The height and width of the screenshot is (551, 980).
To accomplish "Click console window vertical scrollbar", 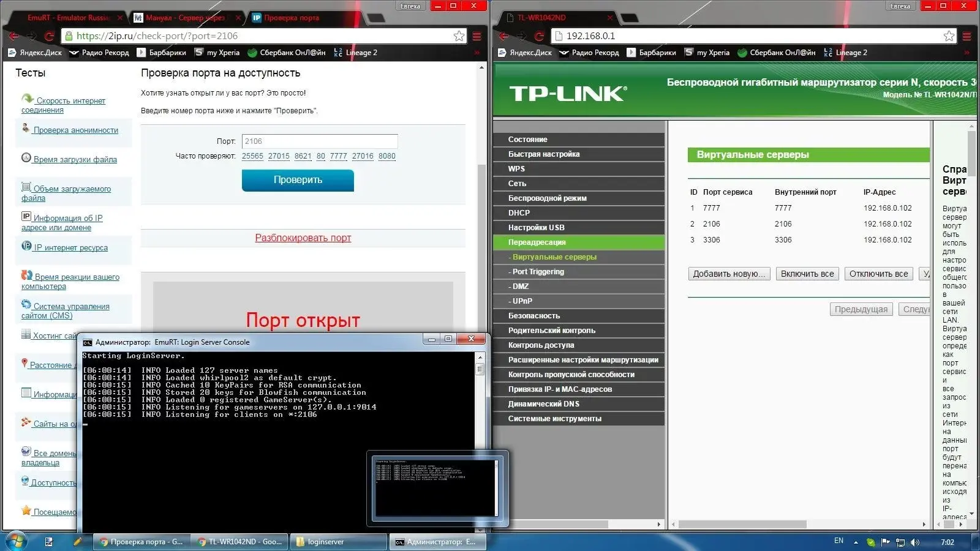I will 480,441.
